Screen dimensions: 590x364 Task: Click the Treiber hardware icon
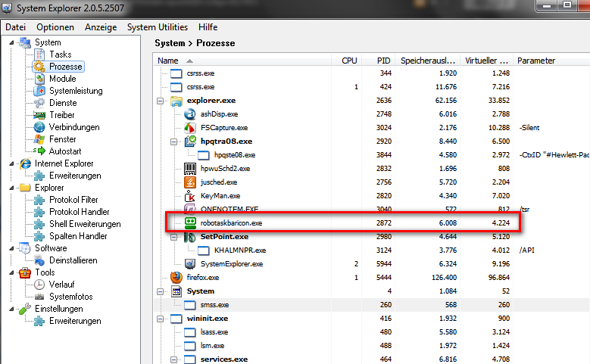click(39, 115)
